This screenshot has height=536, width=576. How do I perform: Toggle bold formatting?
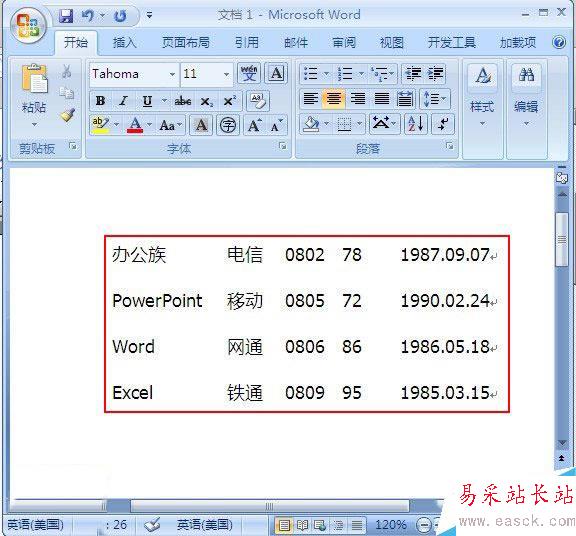pyautogui.click(x=100, y=101)
